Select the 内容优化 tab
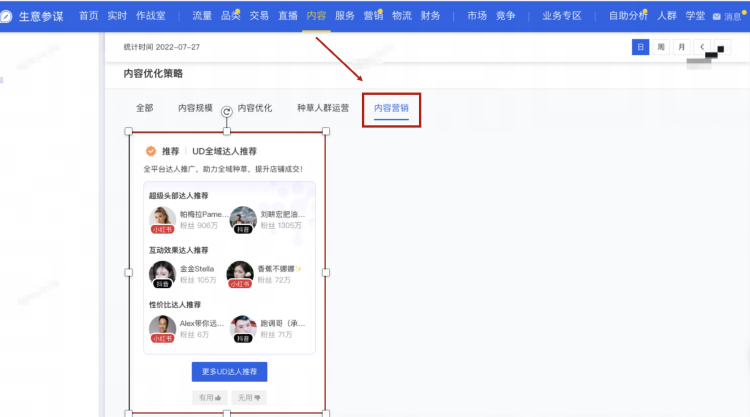The image size is (750, 417). pyautogui.click(x=255, y=108)
